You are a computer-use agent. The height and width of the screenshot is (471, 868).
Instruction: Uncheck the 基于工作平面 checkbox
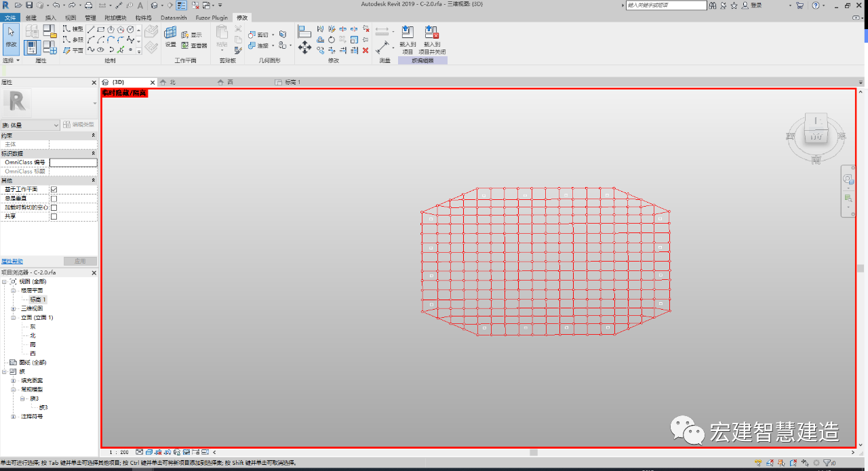click(54, 190)
